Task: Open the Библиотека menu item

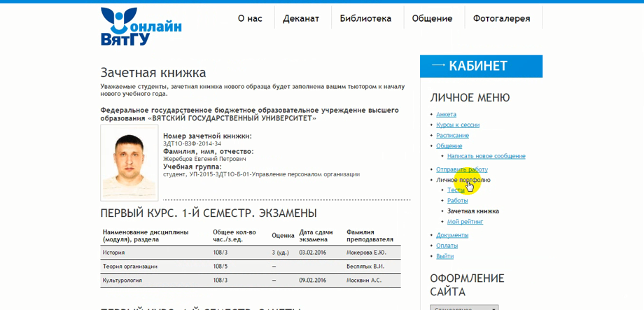Action: (x=365, y=18)
